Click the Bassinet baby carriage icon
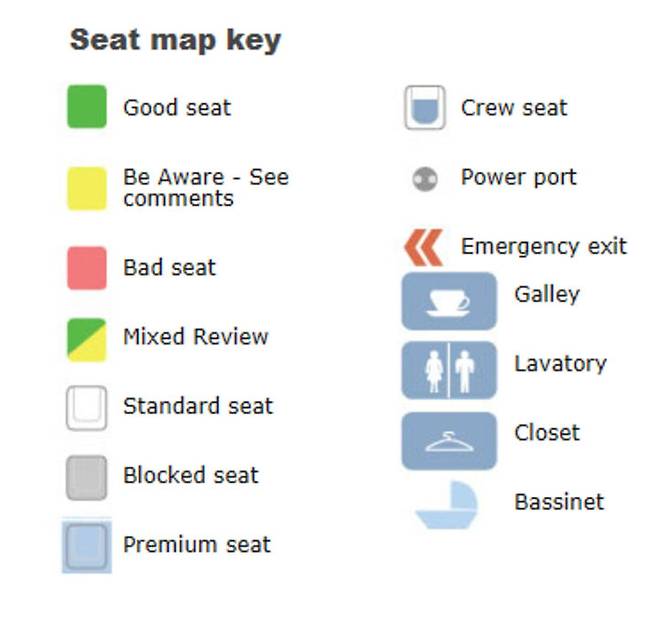 tap(449, 505)
